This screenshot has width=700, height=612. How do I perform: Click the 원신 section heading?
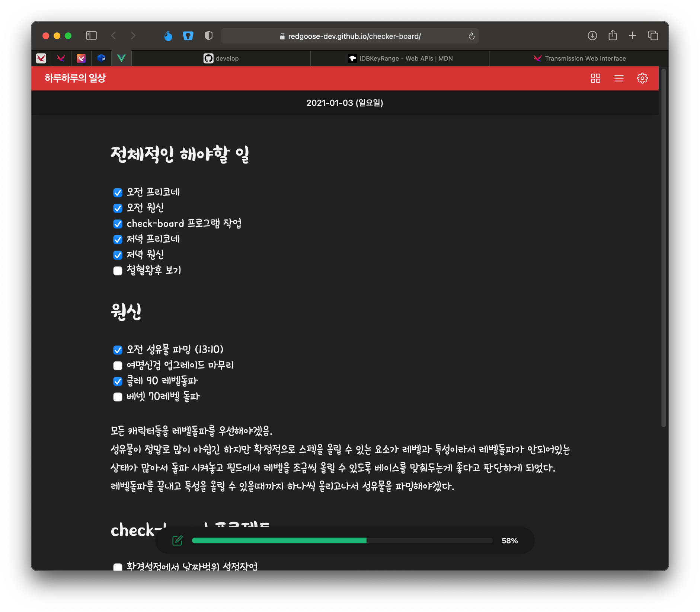(x=126, y=311)
